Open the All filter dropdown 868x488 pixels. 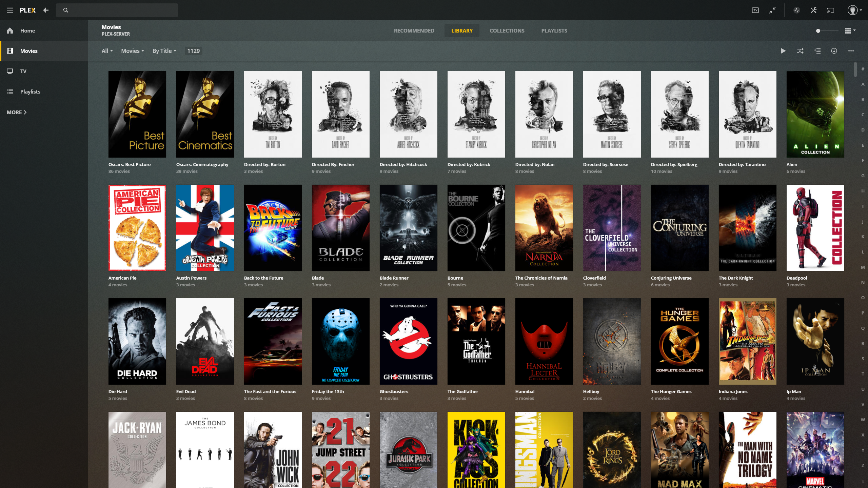[x=107, y=51]
